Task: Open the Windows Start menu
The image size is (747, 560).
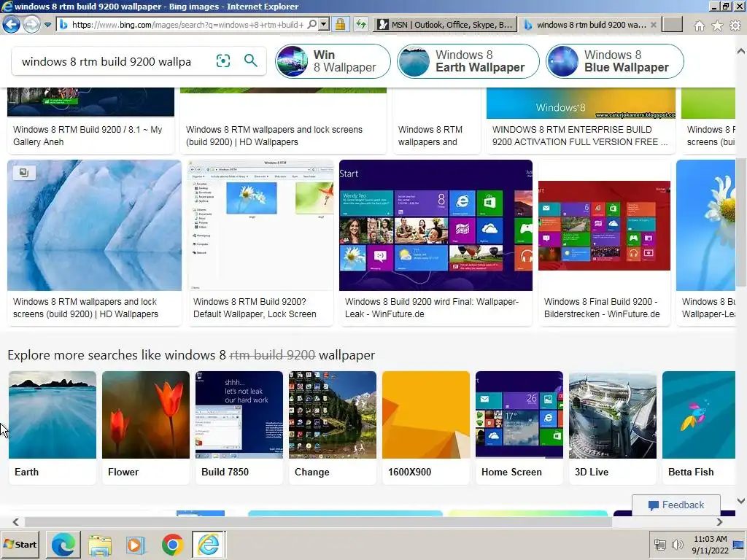Action: point(20,544)
